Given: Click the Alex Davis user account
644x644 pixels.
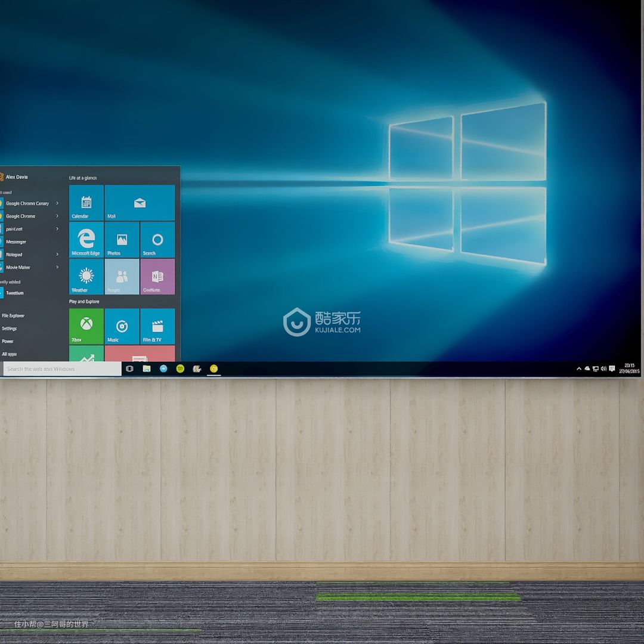Looking at the screenshot, I should (14, 177).
